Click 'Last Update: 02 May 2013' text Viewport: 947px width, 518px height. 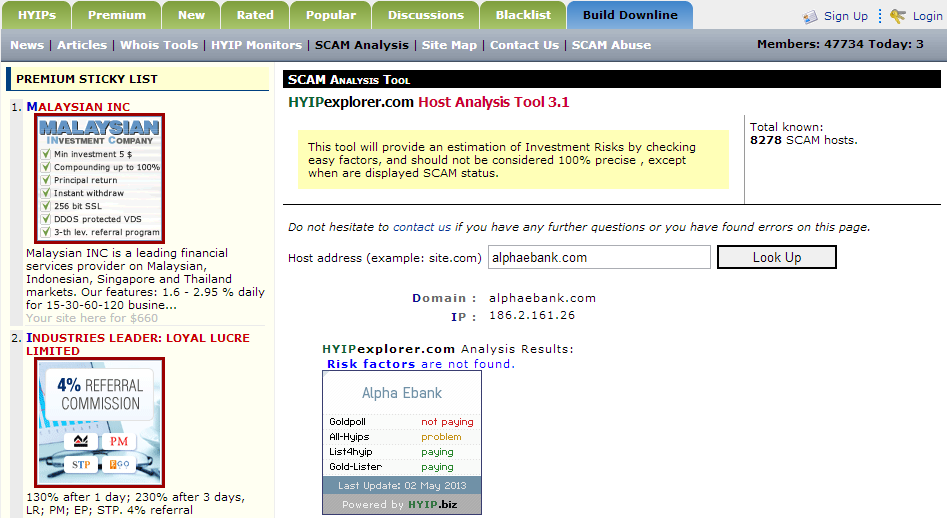click(x=402, y=485)
